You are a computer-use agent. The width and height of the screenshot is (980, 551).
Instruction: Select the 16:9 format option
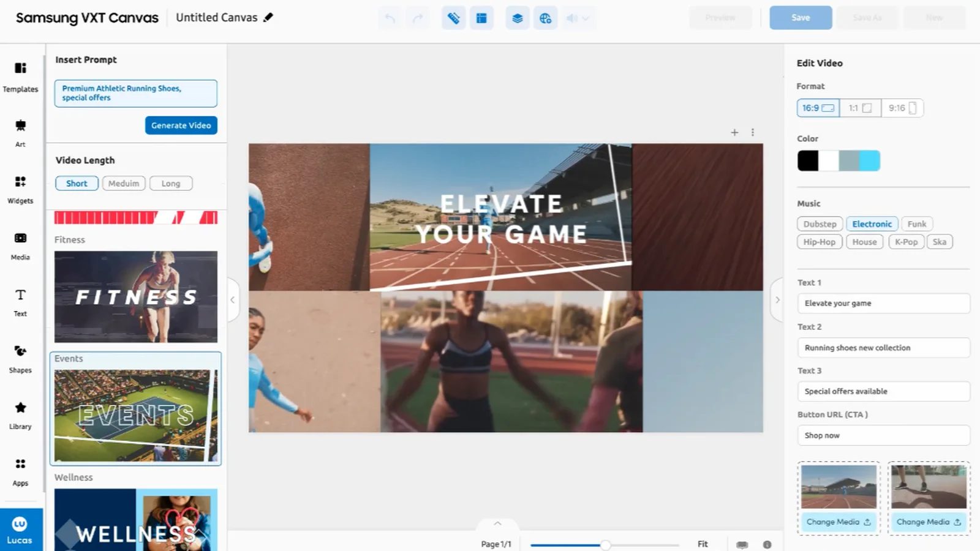click(x=818, y=108)
